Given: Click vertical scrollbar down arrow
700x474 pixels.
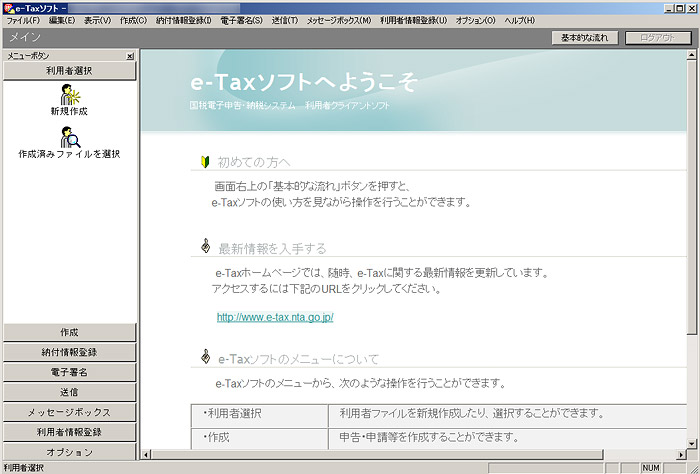Looking at the screenshot, I should click(692, 444).
